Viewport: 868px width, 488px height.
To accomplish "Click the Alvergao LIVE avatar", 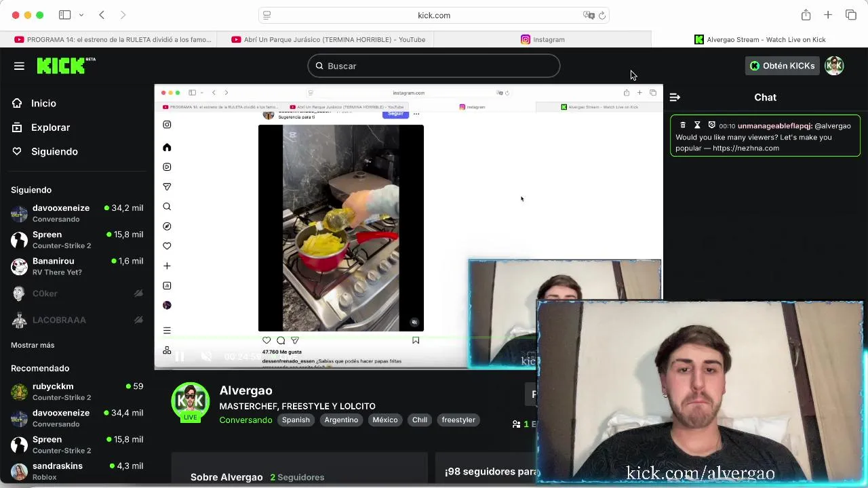I will coord(191,401).
